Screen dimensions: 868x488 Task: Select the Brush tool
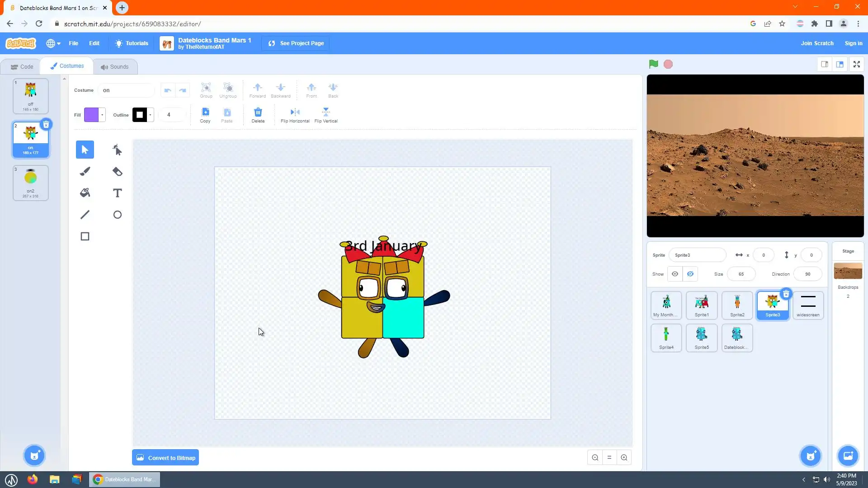tap(85, 171)
